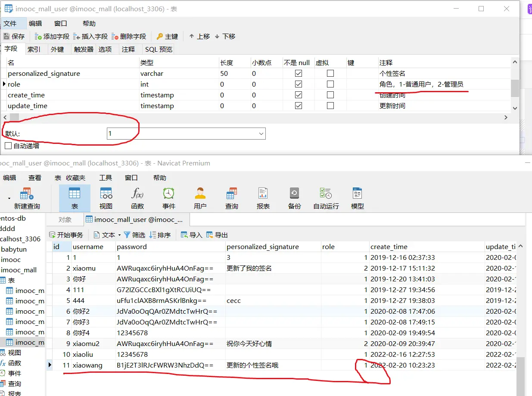This screenshot has width=532, height=396.
Task: Switch to Objects (对象) tab
Action: coord(65,219)
